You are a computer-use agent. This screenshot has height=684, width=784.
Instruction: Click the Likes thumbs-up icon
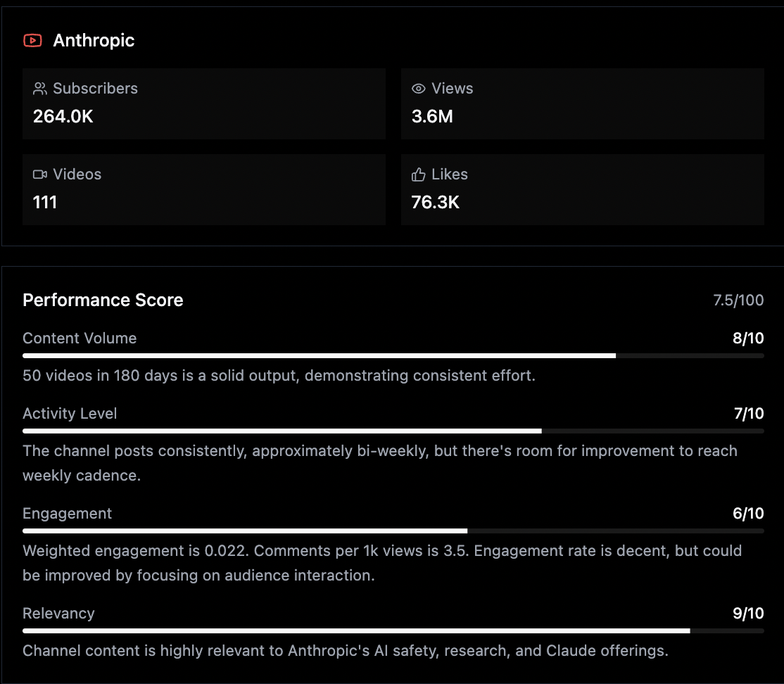click(419, 175)
